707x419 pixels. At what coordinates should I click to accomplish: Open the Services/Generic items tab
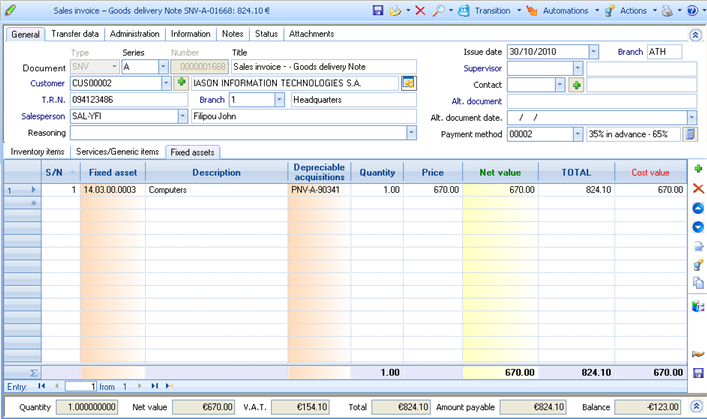point(118,152)
